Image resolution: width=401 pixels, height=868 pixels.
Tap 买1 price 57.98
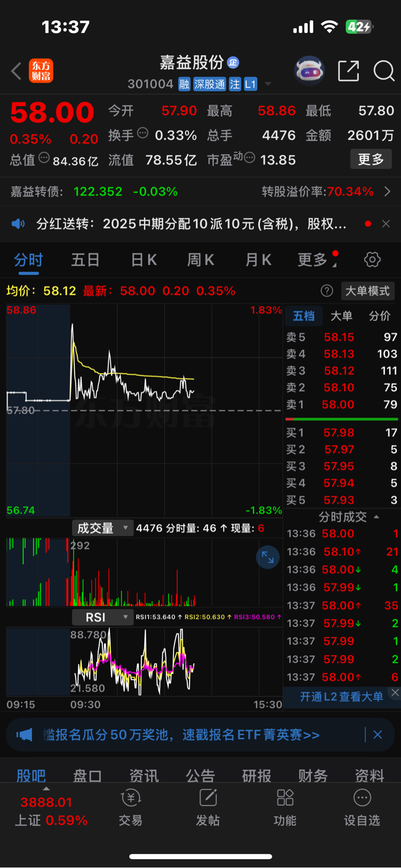pyautogui.click(x=339, y=433)
